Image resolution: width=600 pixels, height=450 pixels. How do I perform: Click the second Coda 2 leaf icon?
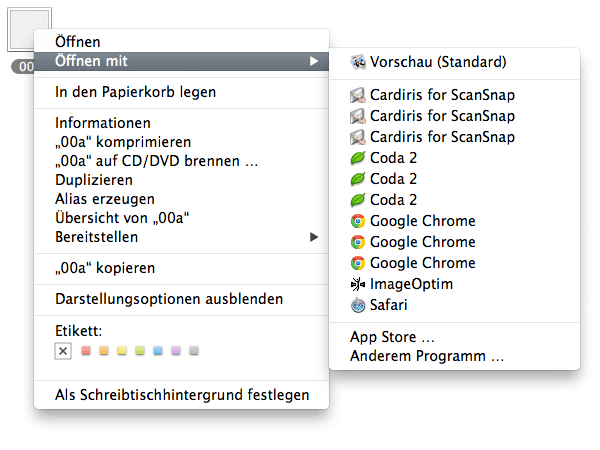(358, 179)
